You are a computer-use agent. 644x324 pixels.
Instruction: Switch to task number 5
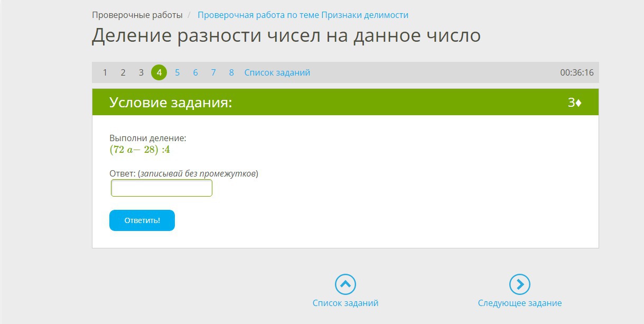tap(177, 72)
